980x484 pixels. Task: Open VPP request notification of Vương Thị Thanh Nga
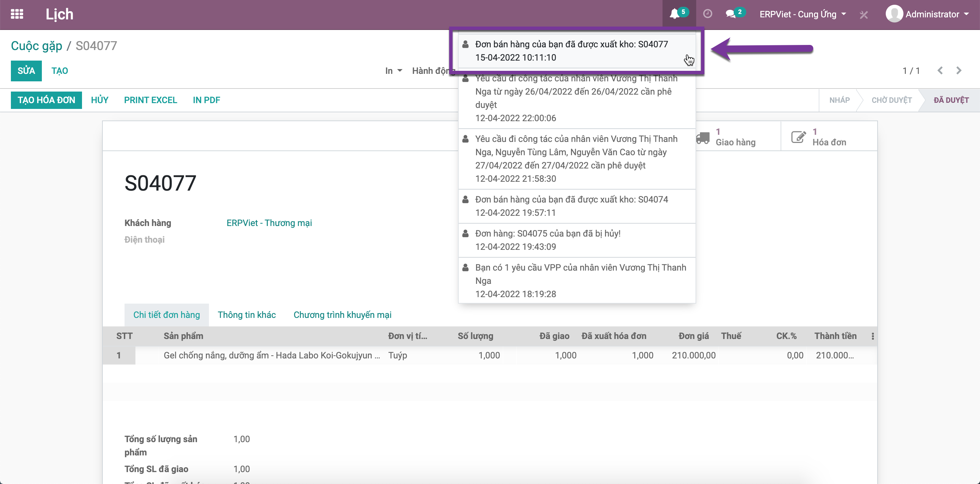577,281
